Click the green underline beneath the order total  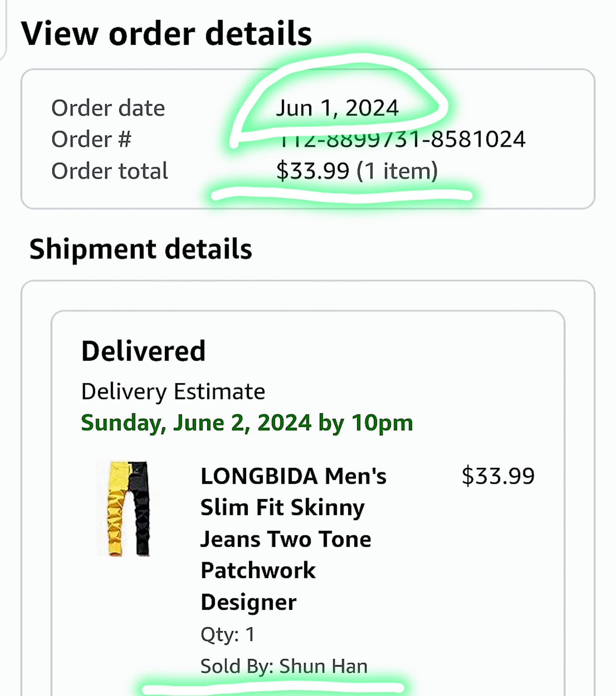pyautogui.click(x=341, y=196)
